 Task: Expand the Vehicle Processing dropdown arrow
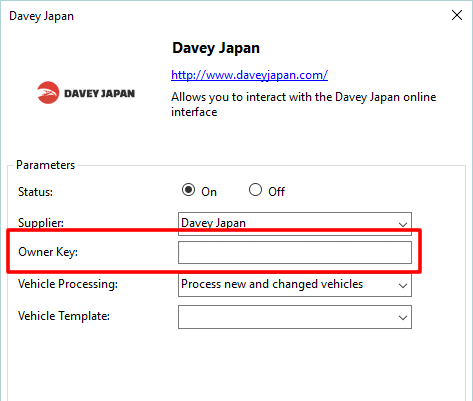[403, 285]
